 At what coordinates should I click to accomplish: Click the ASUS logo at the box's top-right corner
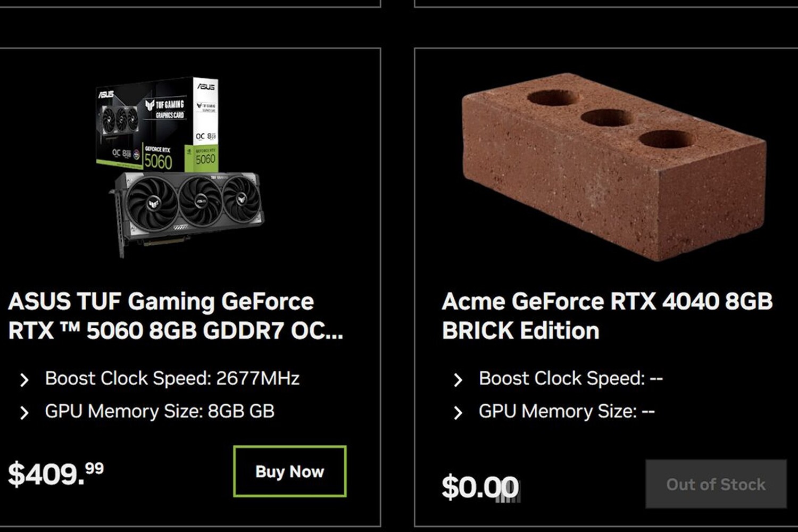206,86
